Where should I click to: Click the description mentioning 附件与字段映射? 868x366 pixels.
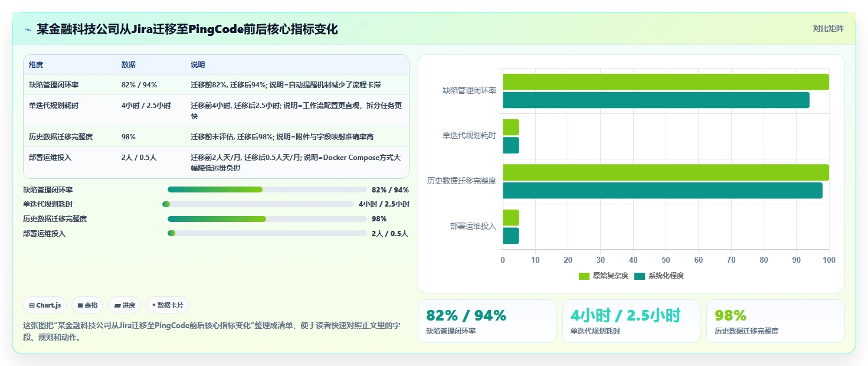[x=282, y=136]
